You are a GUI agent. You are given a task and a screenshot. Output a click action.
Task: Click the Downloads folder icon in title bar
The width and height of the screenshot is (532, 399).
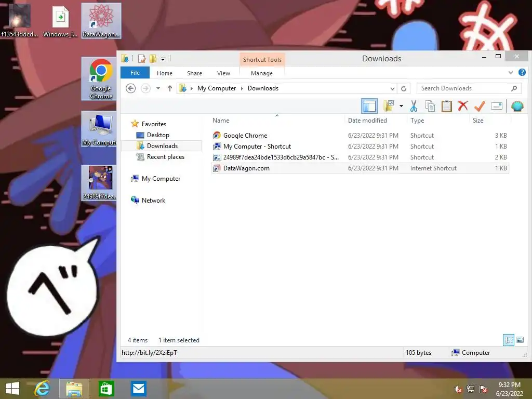[x=125, y=59]
